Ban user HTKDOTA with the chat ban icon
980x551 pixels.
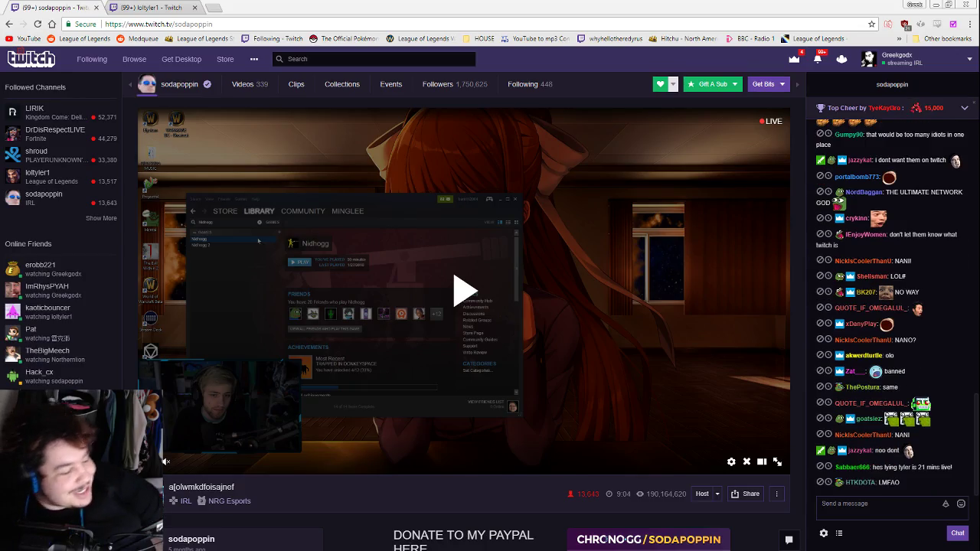click(x=820, y=482)
